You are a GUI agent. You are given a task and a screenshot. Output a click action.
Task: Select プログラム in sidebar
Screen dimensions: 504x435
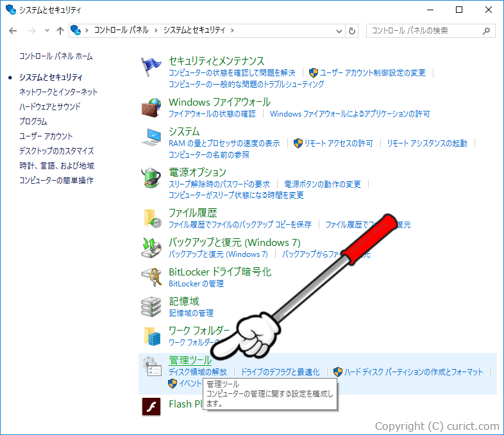[33, 121]
